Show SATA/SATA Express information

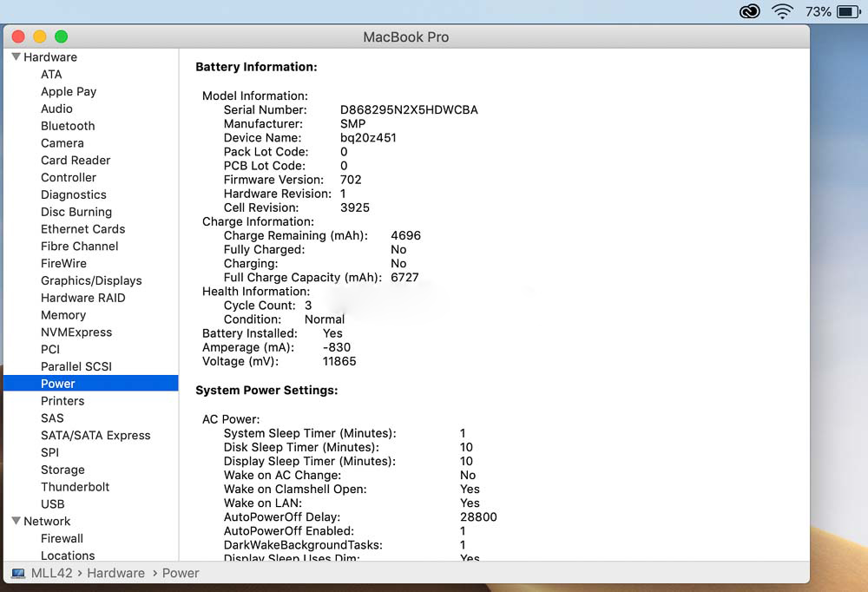(x=95, y=435)
